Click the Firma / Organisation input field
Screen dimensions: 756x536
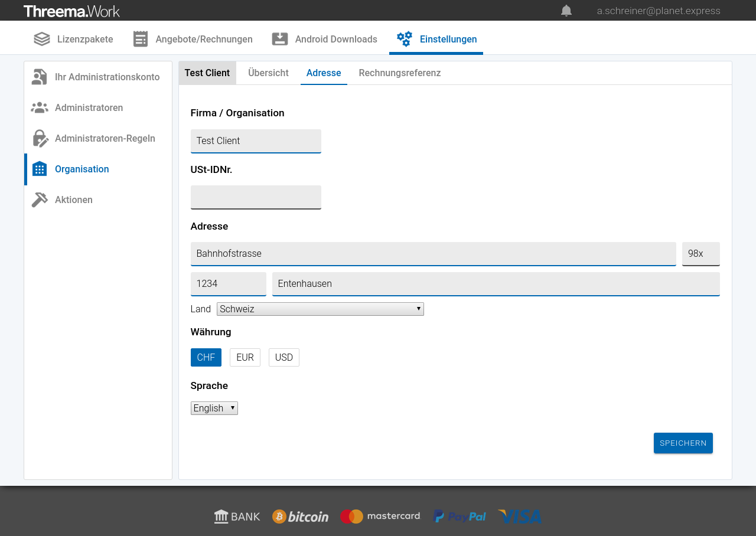[256, 141]
